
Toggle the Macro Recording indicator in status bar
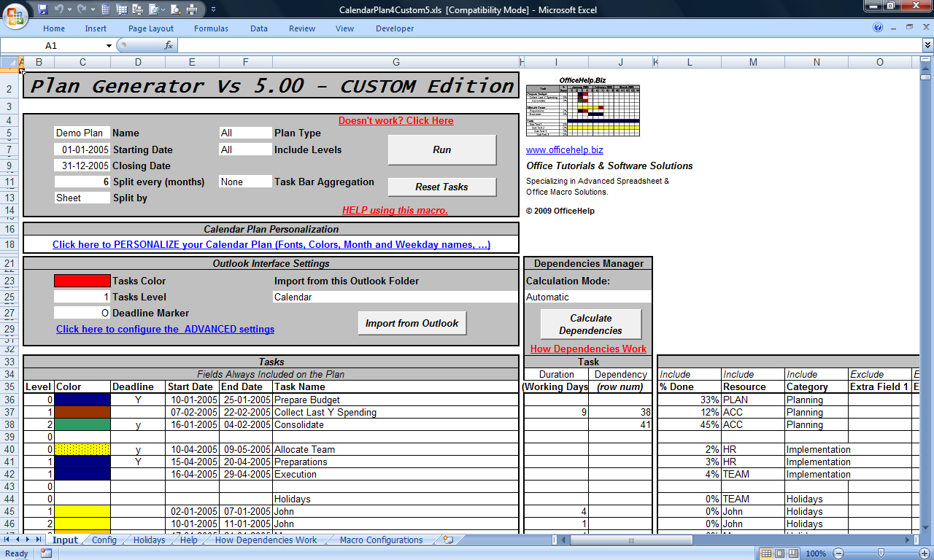click(45, 553)
